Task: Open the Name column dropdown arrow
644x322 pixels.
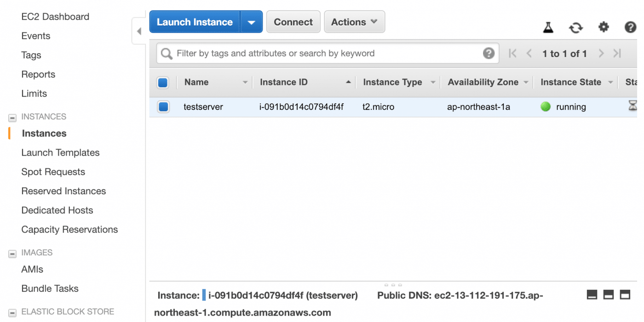Action: pyautogui.click(x=245, y=83)
